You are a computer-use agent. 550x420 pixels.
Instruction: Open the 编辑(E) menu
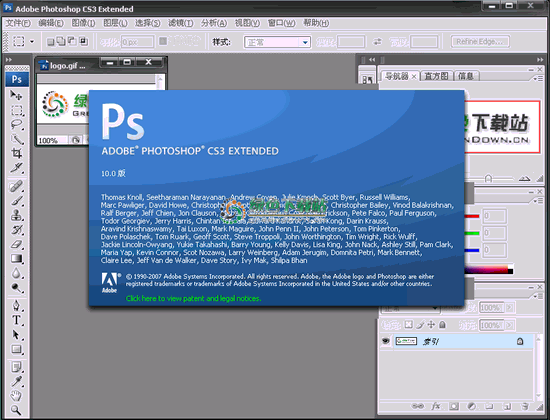pyautogui.click(x=51, y=23)
